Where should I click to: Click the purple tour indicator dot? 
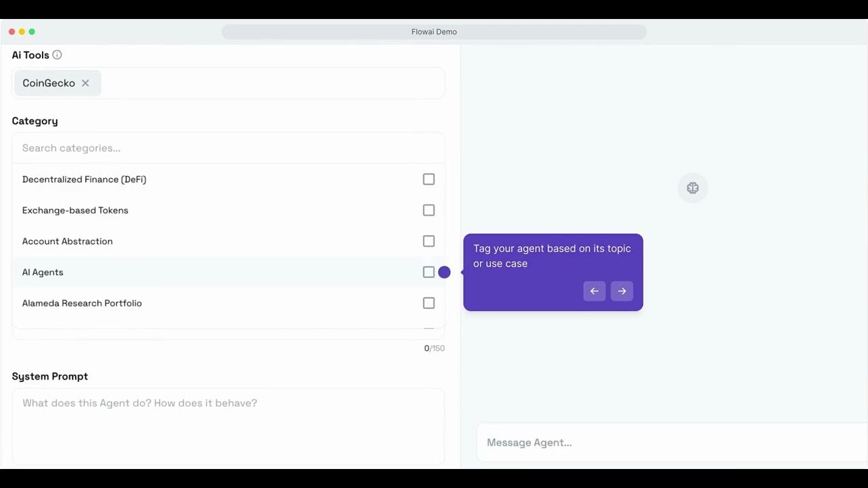(444, 272)
